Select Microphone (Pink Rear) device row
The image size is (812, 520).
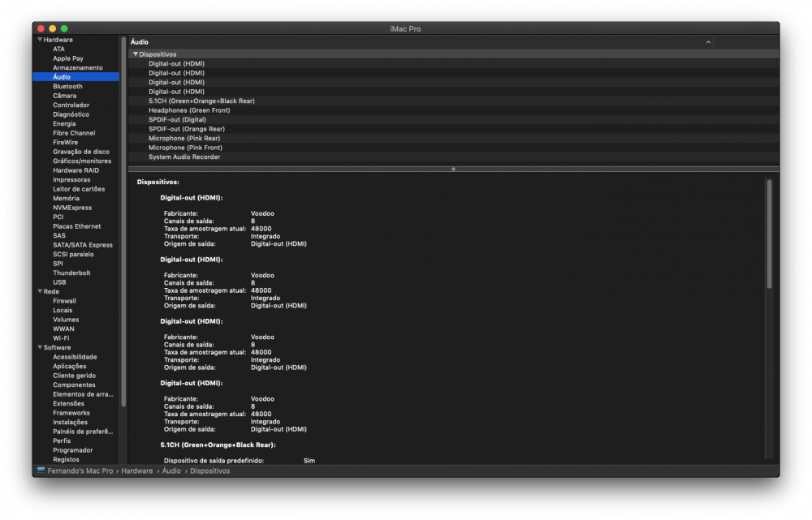[x=454, y=138]
